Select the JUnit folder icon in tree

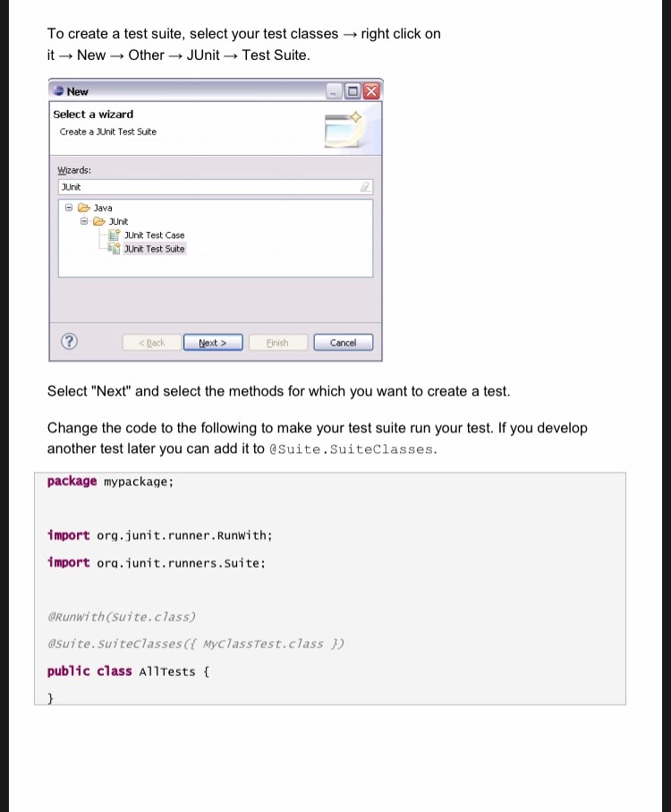pos(98,222)
